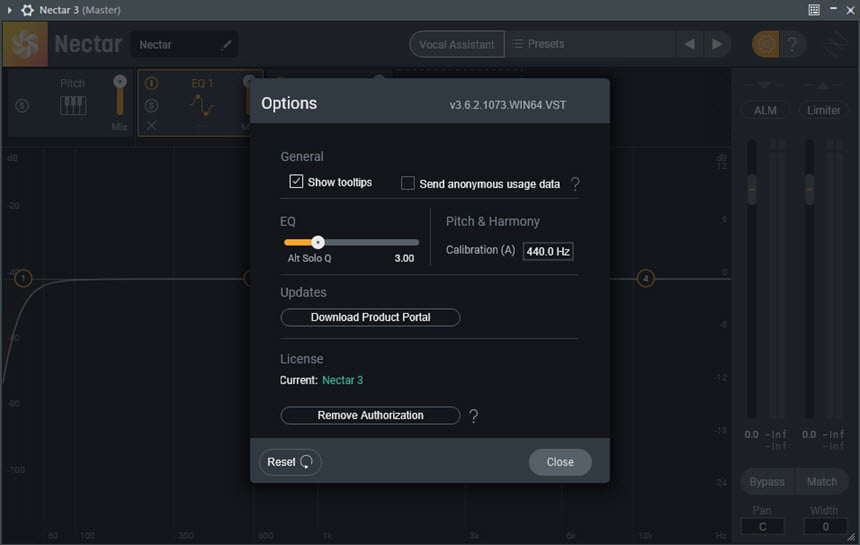860x545 pixels.
Task: Click the Match gain button
Action: tap(822, 482)
